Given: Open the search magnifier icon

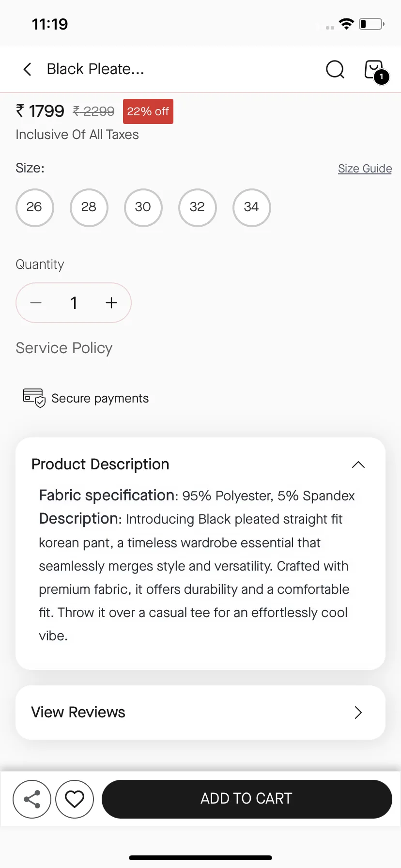Looking at the screenshot, I should (x=335, y=69).
